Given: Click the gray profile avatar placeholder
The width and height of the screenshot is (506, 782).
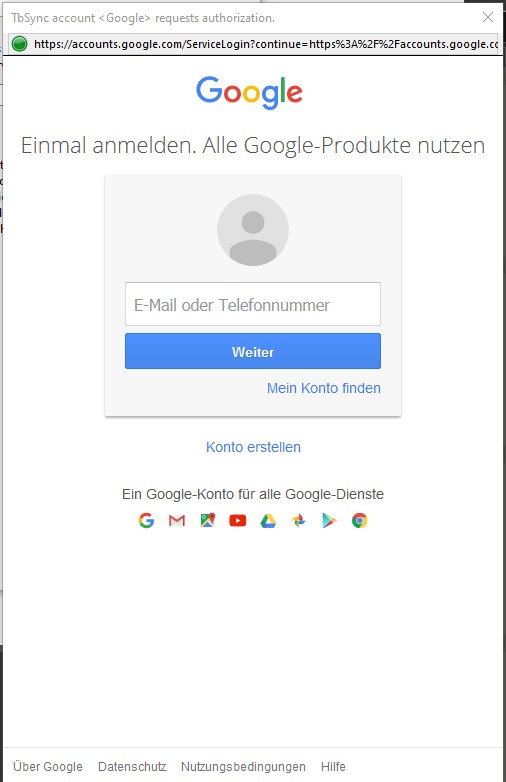Looking at the screenshot, I should point(253,230).
